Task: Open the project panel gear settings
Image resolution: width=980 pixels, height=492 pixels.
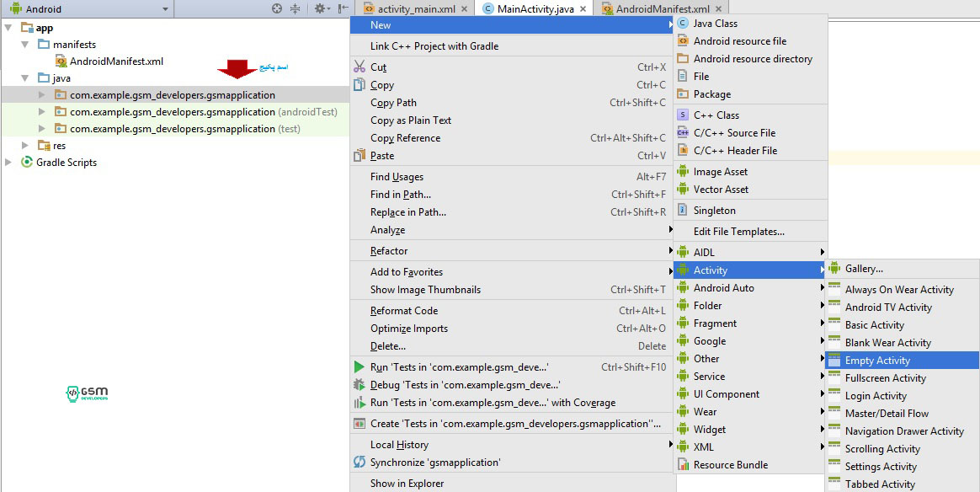Action: [322, 8]
